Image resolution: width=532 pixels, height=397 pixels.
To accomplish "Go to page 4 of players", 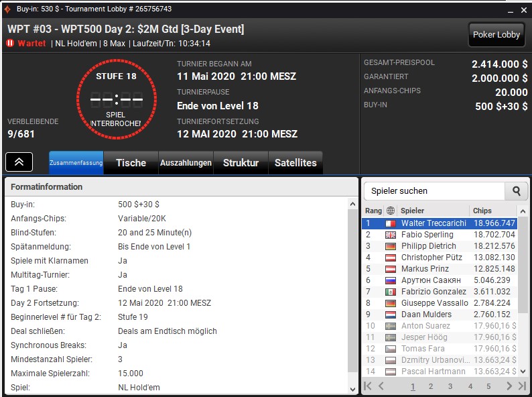I will pyautogui.click(x=470, y=386).
